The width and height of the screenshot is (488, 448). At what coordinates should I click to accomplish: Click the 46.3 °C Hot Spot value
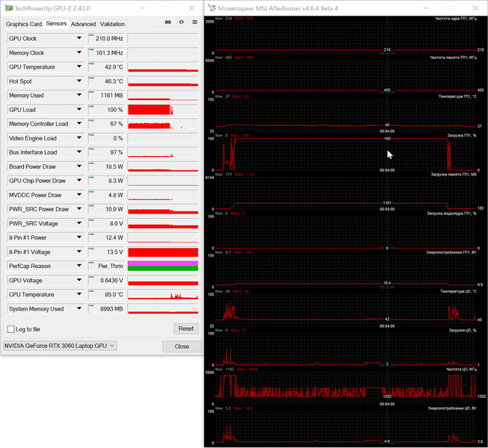click(x=106, y=81)
